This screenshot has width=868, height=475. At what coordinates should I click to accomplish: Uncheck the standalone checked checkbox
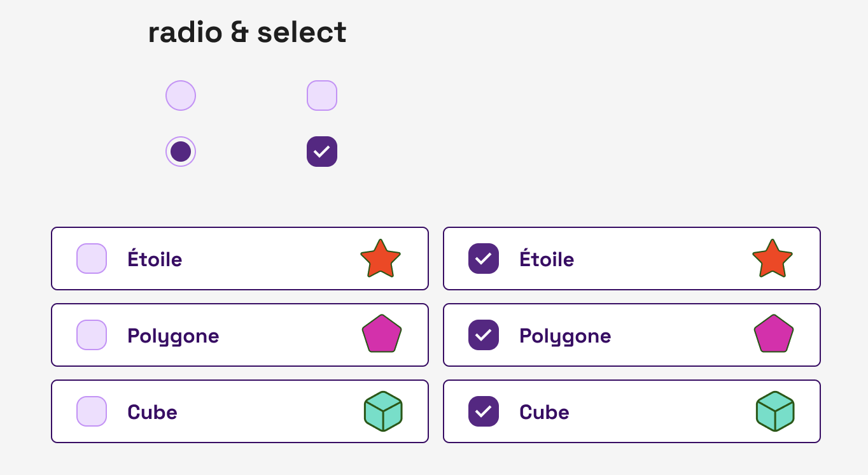(x=322, y=152)
